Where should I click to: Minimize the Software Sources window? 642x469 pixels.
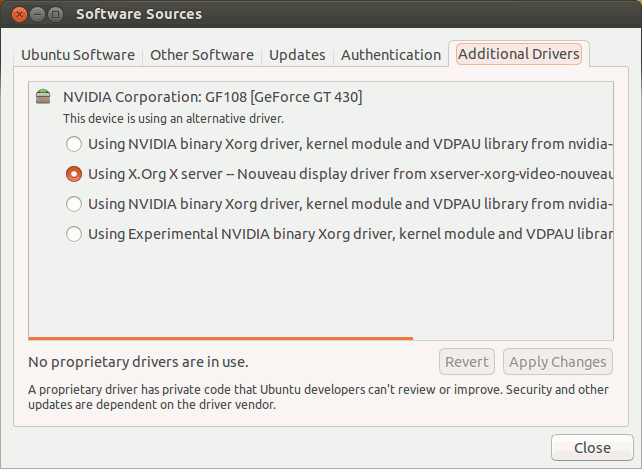(x=35, y=14)
